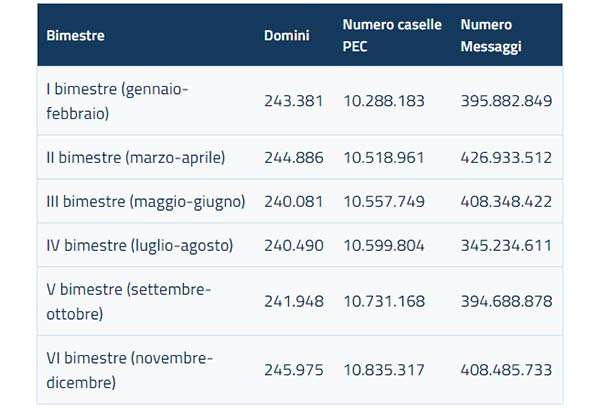Select the Numero caselle PEC header
Screen dimensions: 600x410
pos(384,35)
